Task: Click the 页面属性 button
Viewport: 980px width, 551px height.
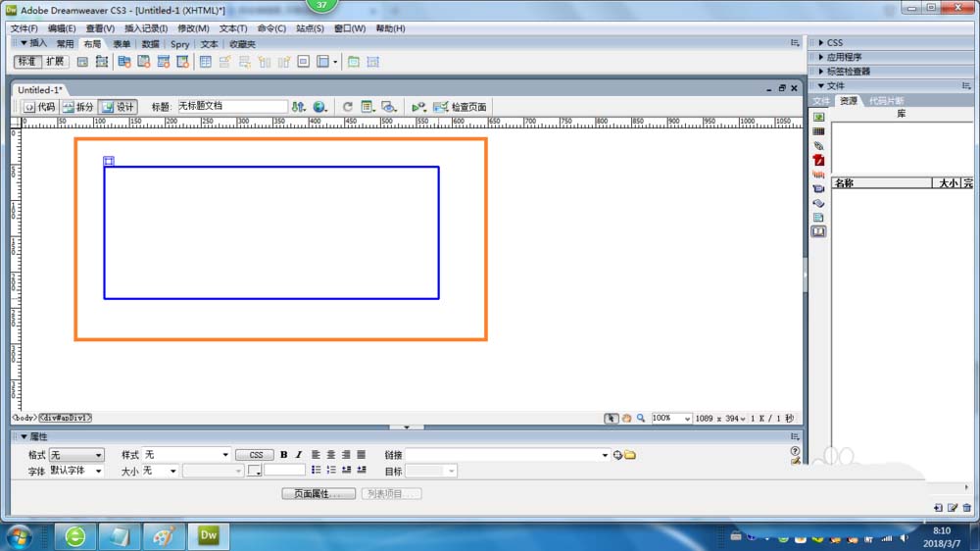Action: (318, 493)
